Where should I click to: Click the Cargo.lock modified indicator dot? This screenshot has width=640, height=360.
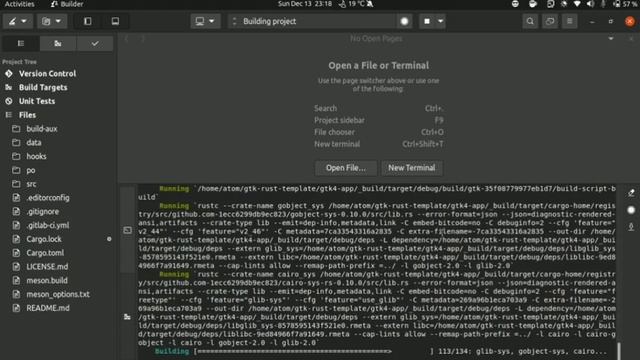[109, 239]
